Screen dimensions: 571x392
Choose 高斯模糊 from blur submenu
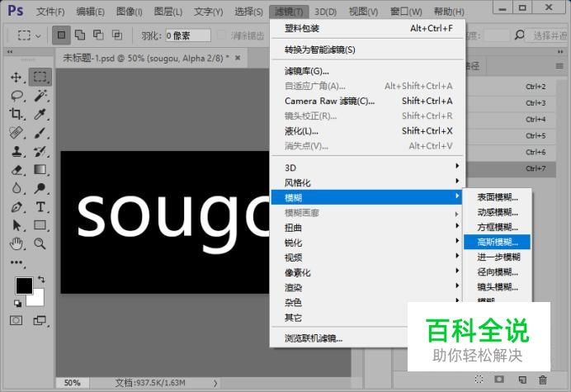point(497,242)
